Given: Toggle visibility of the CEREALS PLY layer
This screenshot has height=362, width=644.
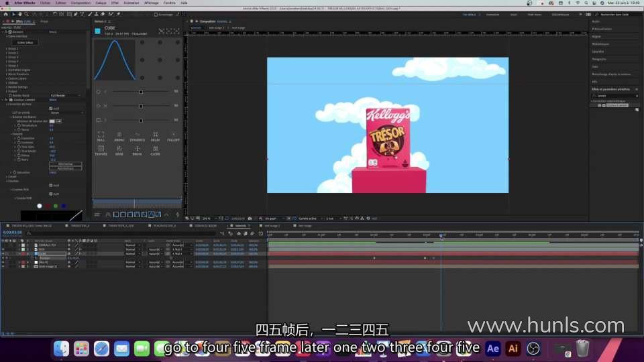Looking at the screenshot, I should click(x=3, y=245).
